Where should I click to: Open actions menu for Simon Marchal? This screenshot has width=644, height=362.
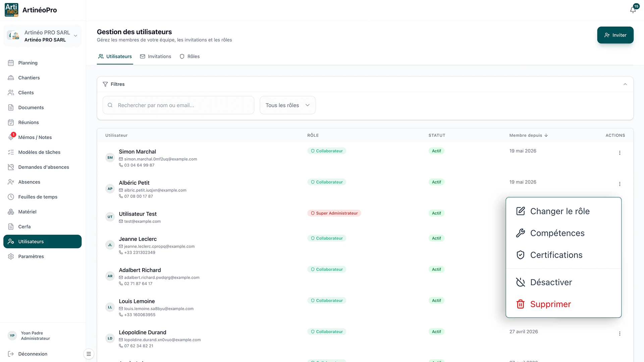click(x=620, y=153)
